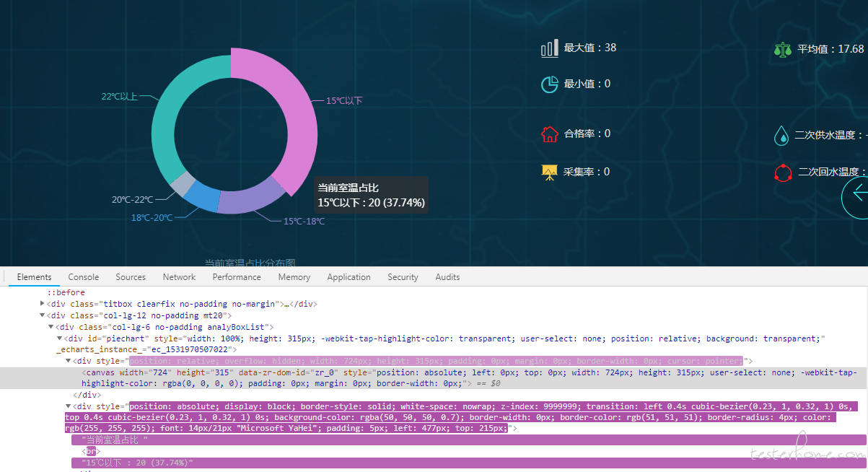Open the Security tab
This screenshot has height=472, width=868.
(403, 277)
